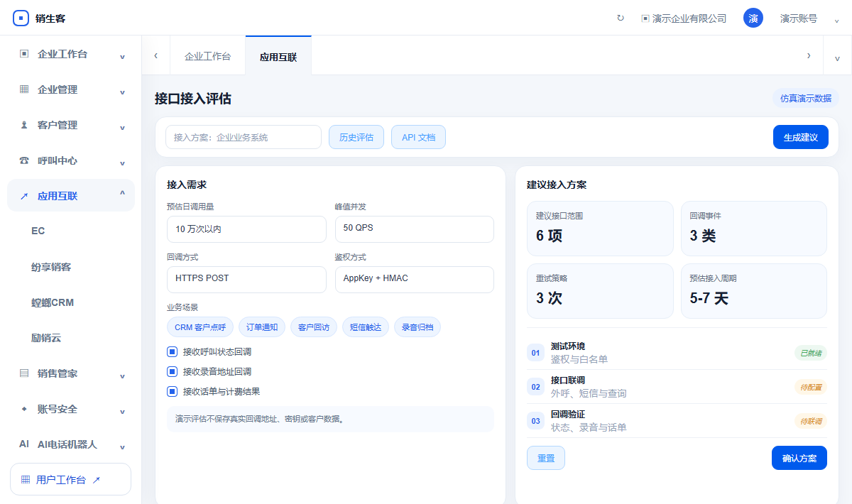The height and width of the screenshot is (504, 852).
Task: Click step badge 02 接口联调
Action: click(535, 387)
